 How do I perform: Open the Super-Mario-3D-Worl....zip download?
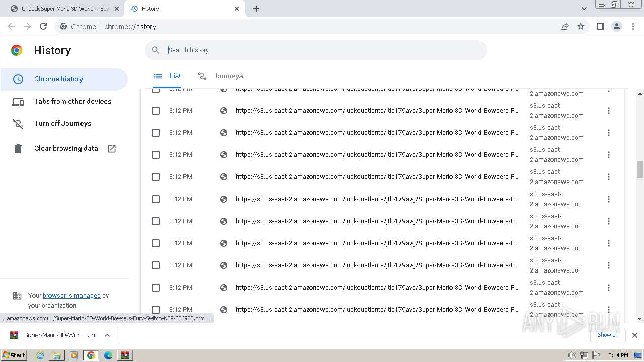pos(59,335)
